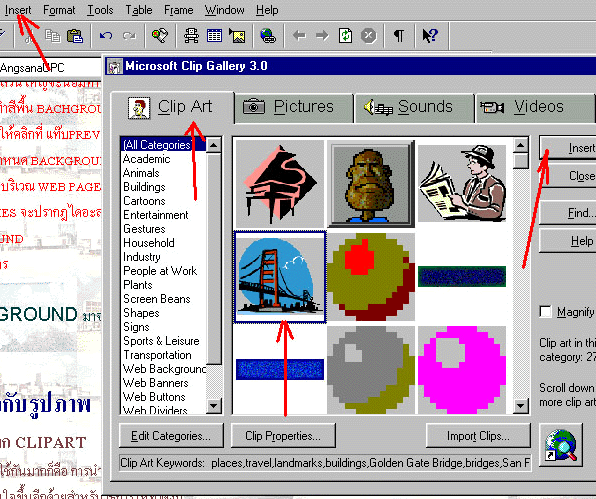Click the Paste icon in toolbar
This screenshot has width=596, height=499.
pos(75,36)
